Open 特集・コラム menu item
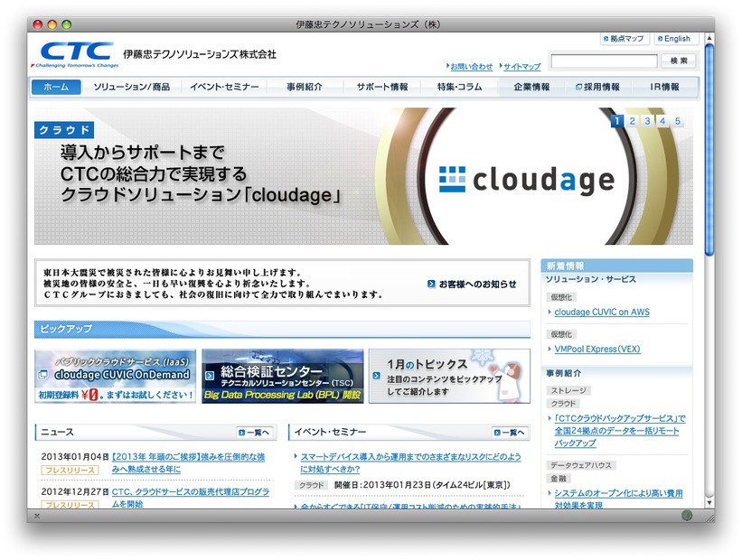Viewport: 742px width, 560px height. point(459,87)
